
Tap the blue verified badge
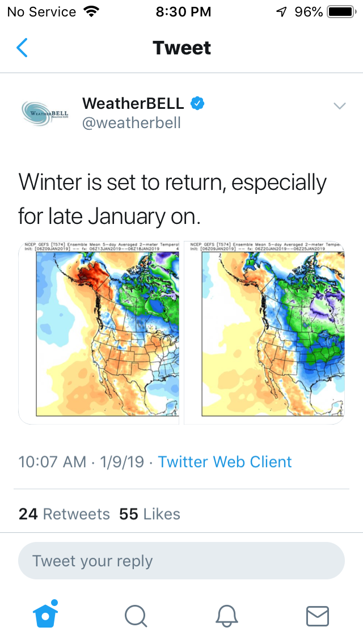[197, 104]
